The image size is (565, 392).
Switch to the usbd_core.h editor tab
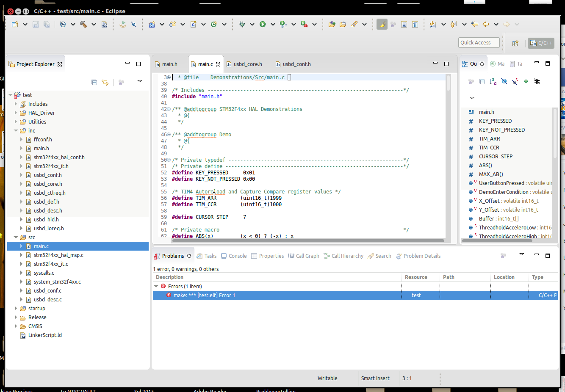pyautogui.click(x=247, y=64)
